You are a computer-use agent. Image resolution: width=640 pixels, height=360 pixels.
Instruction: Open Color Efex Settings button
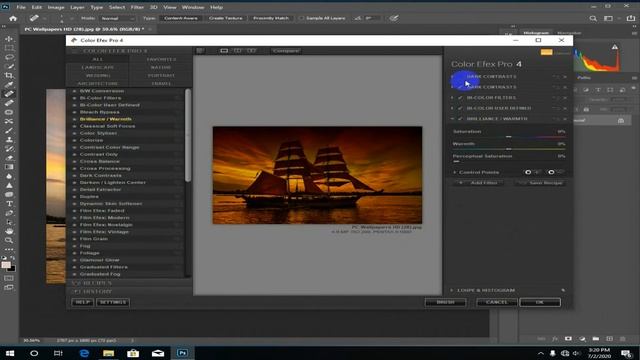click(113, 302)
